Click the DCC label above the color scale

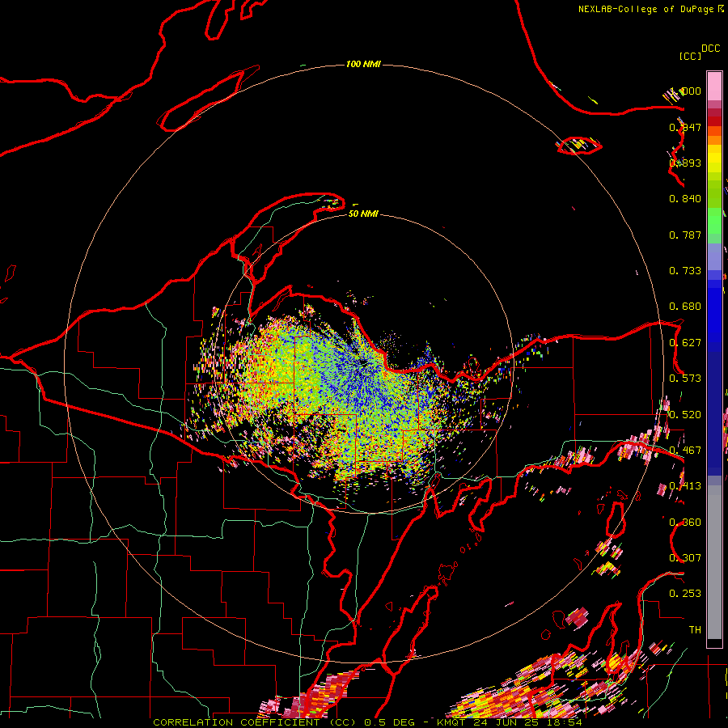710,49
